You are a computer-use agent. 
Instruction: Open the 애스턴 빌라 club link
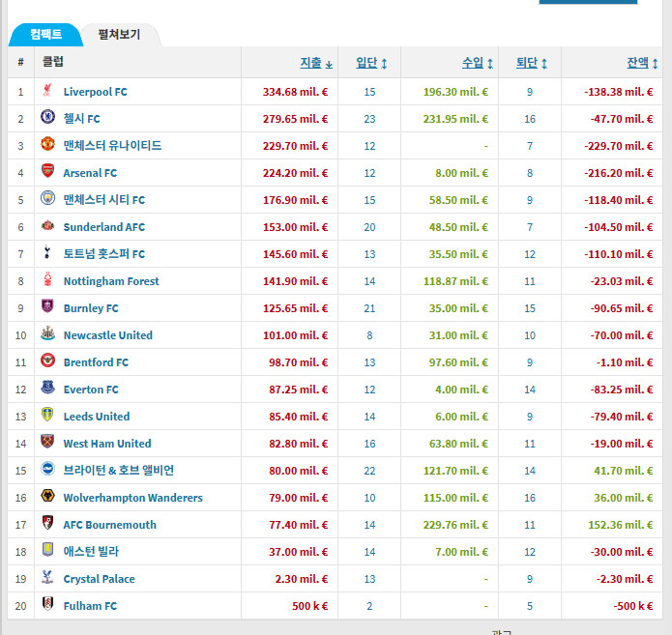pos(91,552)
